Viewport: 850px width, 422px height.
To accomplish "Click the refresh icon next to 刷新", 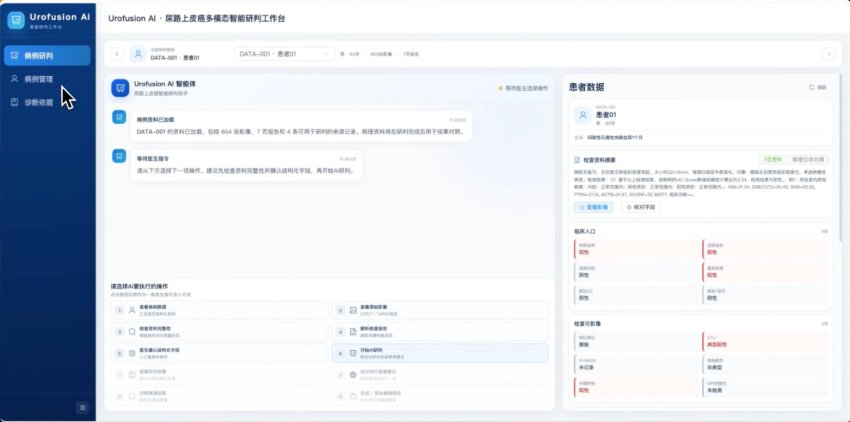I will coord(812,87).
